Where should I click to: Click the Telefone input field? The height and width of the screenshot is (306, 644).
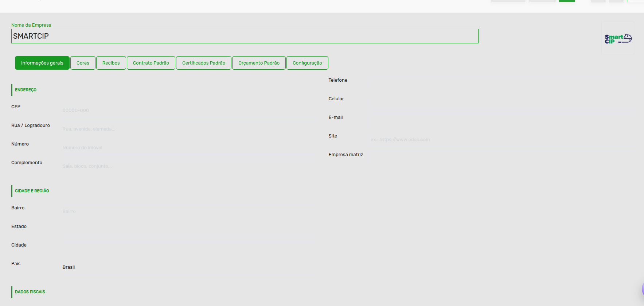coord(501,84)
